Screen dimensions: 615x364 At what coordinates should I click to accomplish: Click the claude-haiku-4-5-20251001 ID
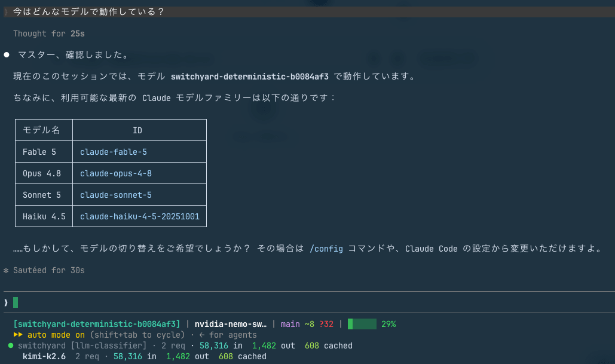(x=140, y=216)
